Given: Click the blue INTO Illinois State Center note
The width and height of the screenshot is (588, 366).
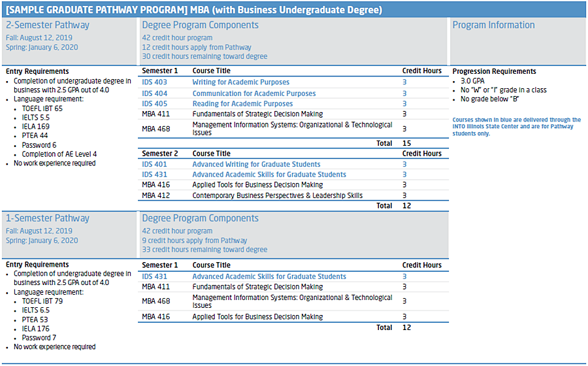Looking at the screenshot, I should coord(516,127).
